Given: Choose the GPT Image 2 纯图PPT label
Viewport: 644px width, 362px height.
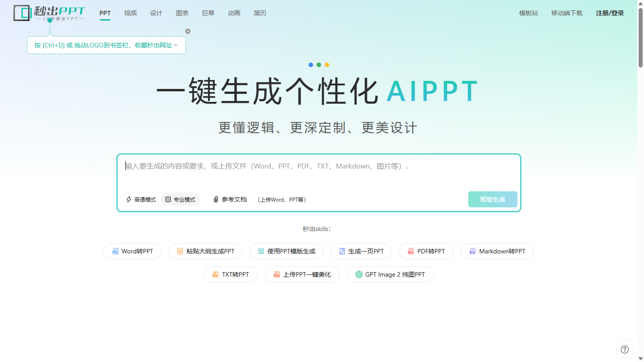Looking at the screenshot, I should pyautogui.click(x=395, y=274).
